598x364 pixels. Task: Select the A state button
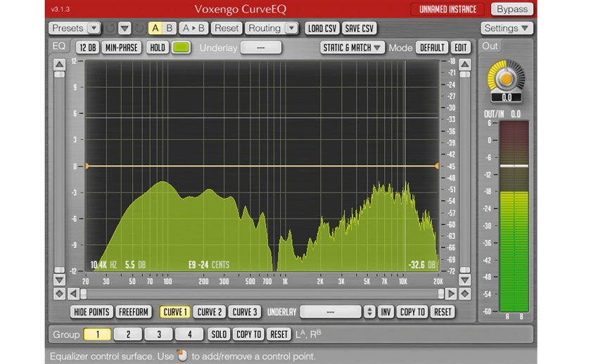(x=155, y=28)
